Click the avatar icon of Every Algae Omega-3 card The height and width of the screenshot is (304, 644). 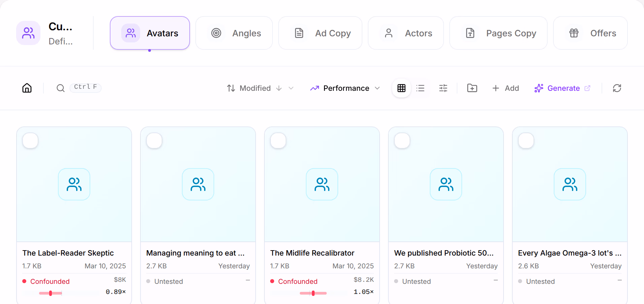570,184
